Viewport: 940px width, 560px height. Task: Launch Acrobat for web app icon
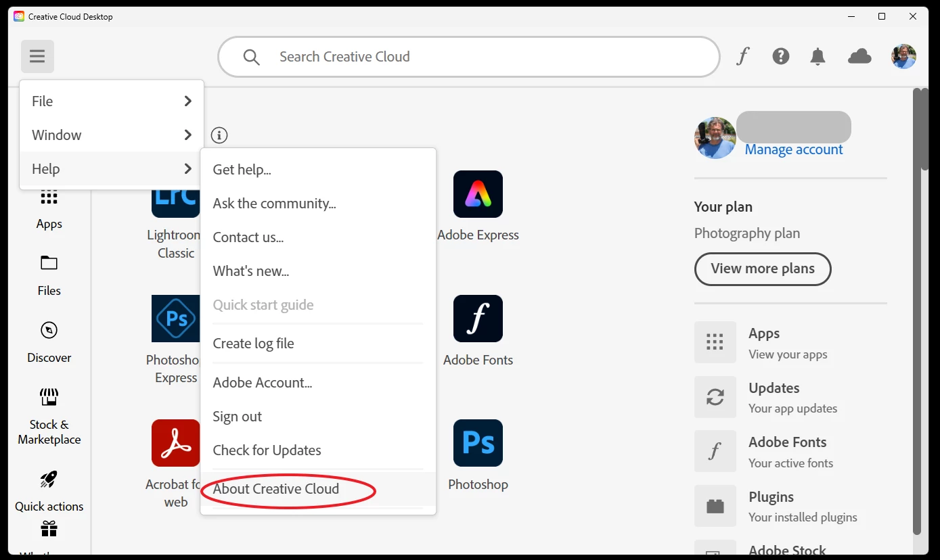tap(176, 443)
